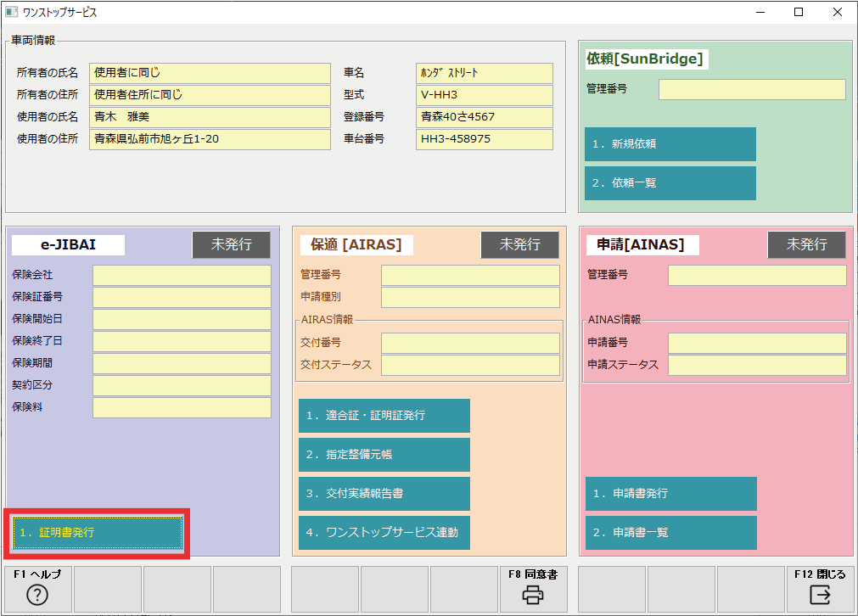Click 1. 適合証・証明証発行 button
858x616 pixels.
(x=384, y=415)
